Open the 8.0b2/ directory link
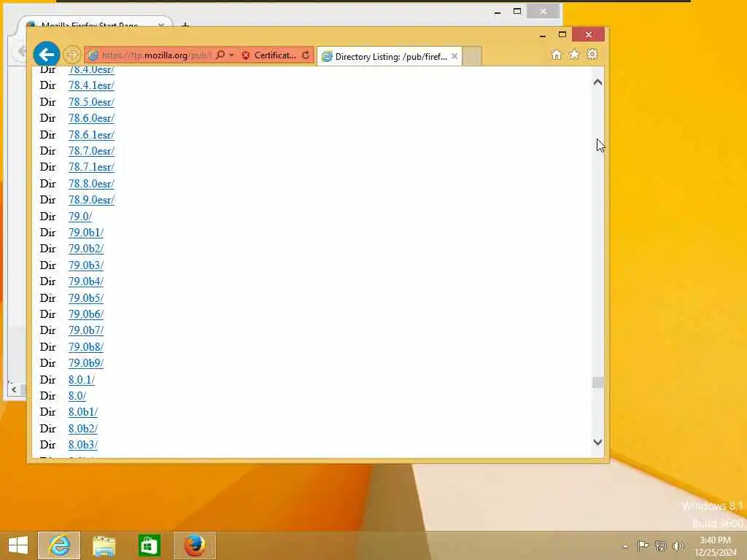 tap(83, 429)
